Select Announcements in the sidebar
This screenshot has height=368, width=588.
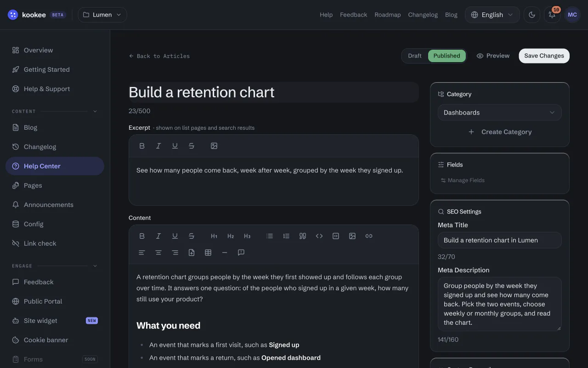click(x=55, y=205)
